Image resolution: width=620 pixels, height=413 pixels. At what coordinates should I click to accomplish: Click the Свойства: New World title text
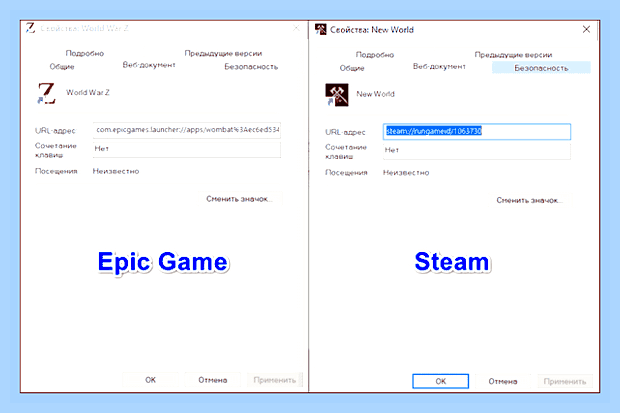point(372,30)
